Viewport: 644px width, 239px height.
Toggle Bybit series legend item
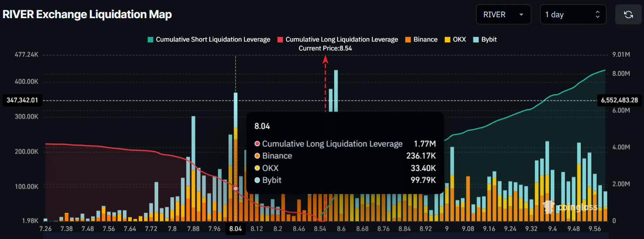point(489,39)
